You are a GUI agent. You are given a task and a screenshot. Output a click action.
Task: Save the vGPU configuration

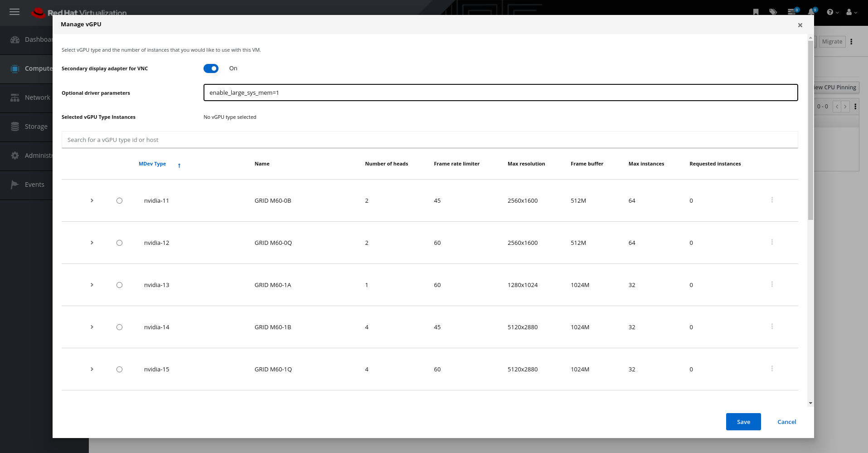tap(743, 422)
